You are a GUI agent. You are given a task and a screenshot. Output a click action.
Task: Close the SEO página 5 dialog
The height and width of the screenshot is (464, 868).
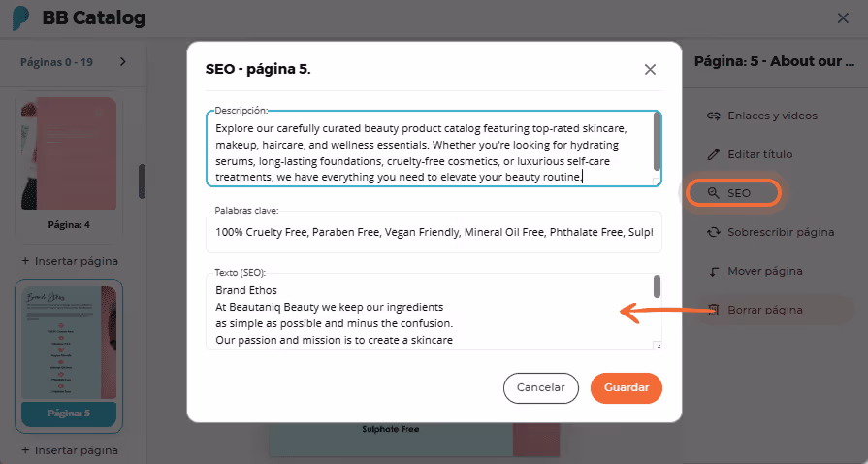[650, 69]
